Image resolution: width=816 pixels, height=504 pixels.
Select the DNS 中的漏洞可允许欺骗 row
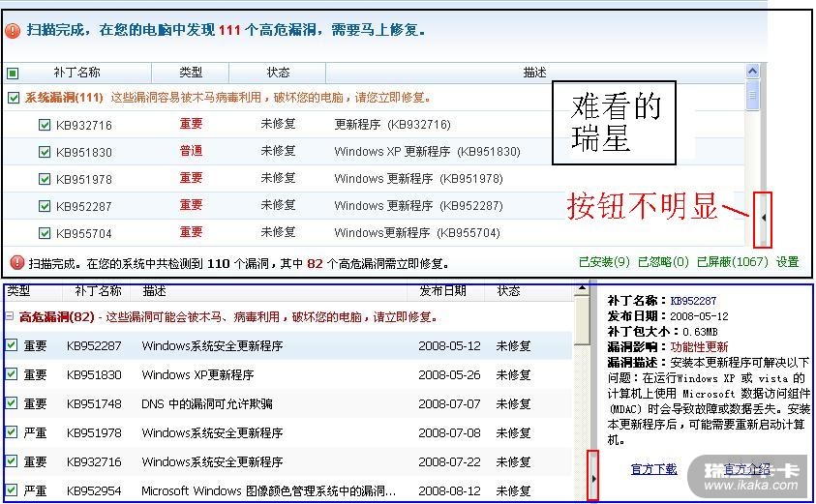pyautogui.click(x=288, y=403)
